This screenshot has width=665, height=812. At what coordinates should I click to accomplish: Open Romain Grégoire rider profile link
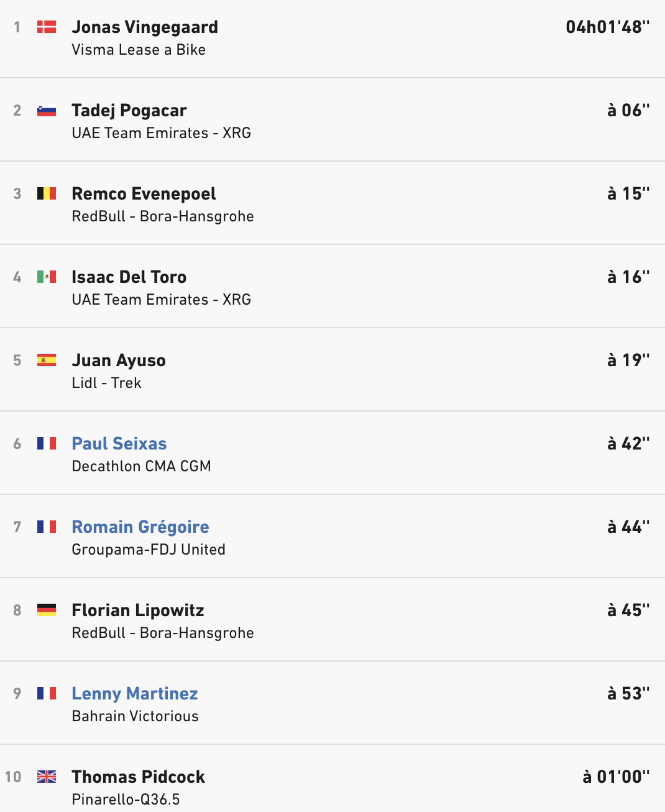pyautogui.click(x=140, y=527)
